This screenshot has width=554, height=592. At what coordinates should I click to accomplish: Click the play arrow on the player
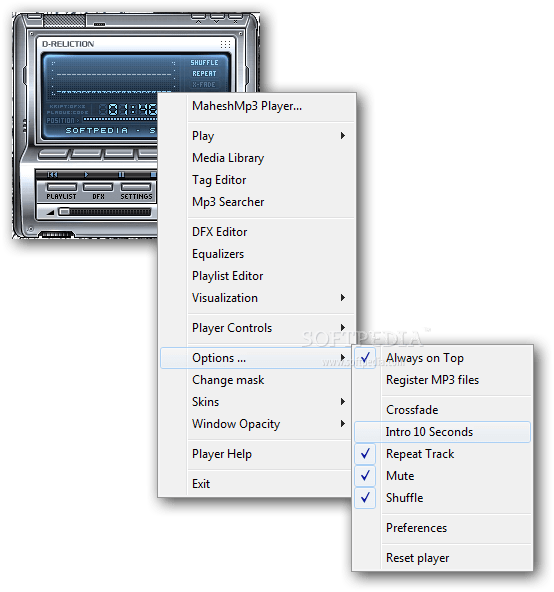point(86,174)
